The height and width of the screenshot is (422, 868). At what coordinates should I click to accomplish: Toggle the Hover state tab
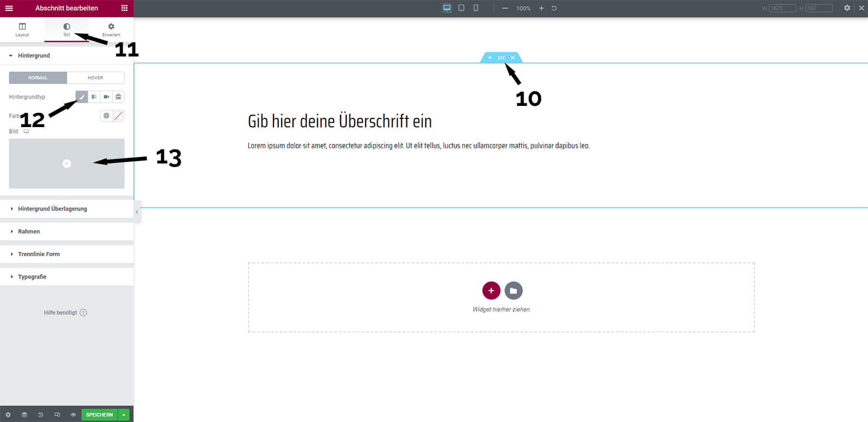[95, 78]
